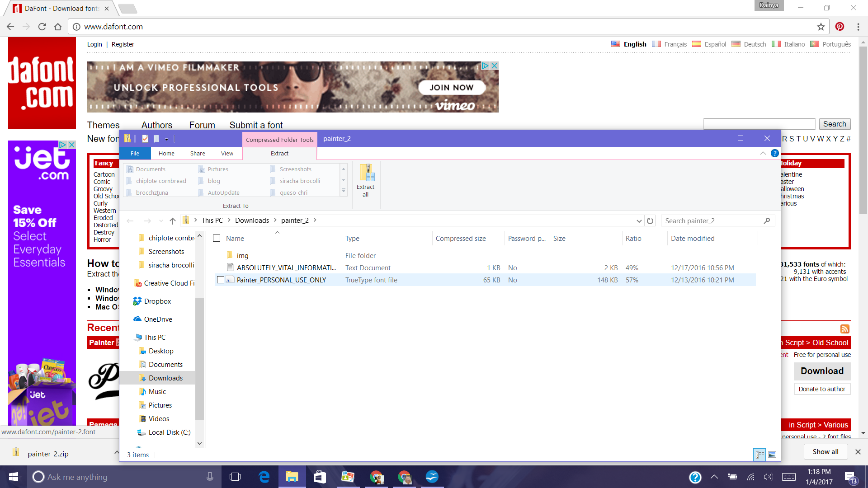Open the View ribbon tab

click(x=227, y=154)
